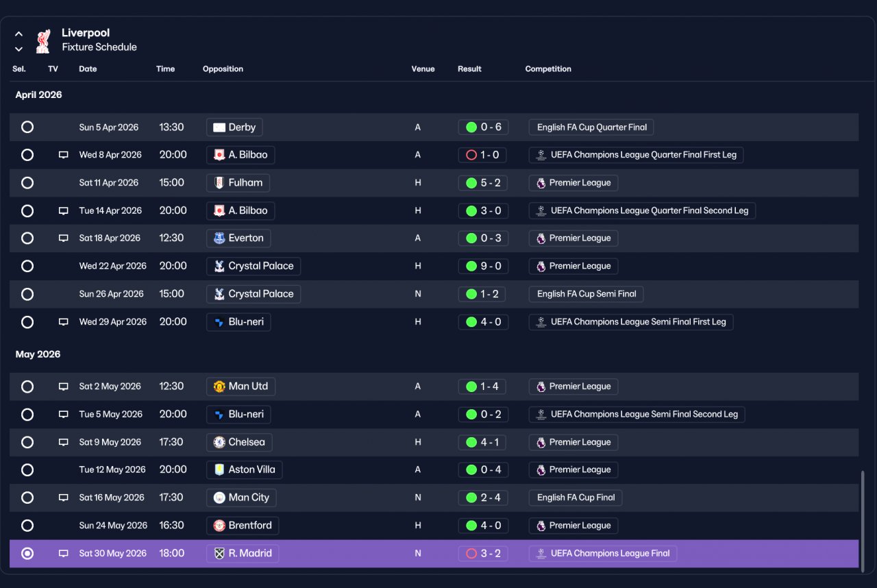Select the Aston Villa fixture radio button

(27, 470)
